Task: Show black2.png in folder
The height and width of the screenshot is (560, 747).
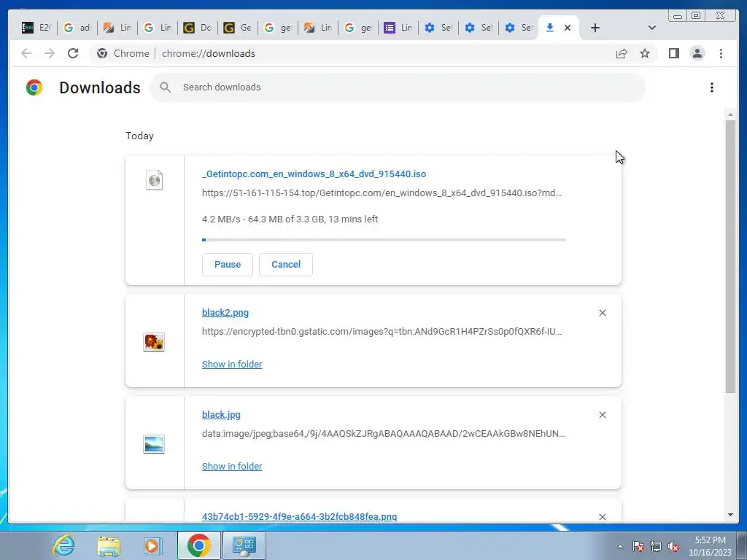Action: click(232, 365)
